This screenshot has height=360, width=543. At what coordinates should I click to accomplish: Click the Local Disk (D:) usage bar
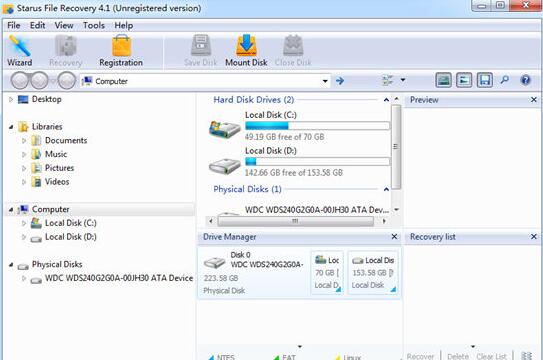[x=317, y=162]
